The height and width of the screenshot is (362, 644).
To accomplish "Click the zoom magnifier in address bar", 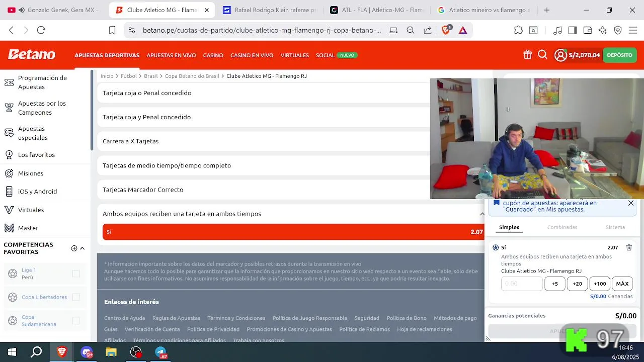I will pos(411,30).
